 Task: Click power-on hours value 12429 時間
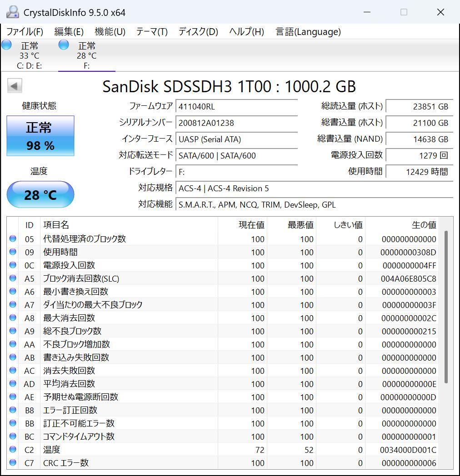pos(419,172)
